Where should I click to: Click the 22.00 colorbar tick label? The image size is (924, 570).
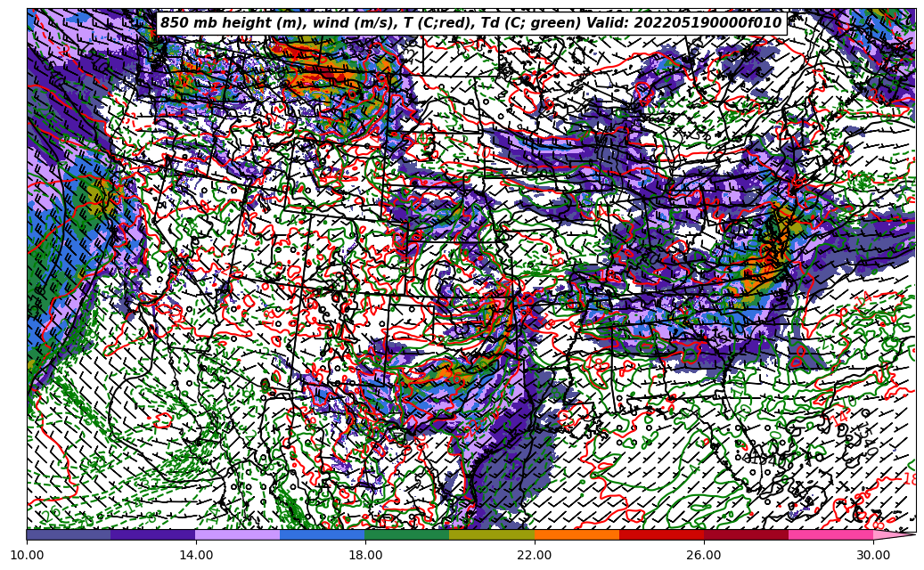535,555
